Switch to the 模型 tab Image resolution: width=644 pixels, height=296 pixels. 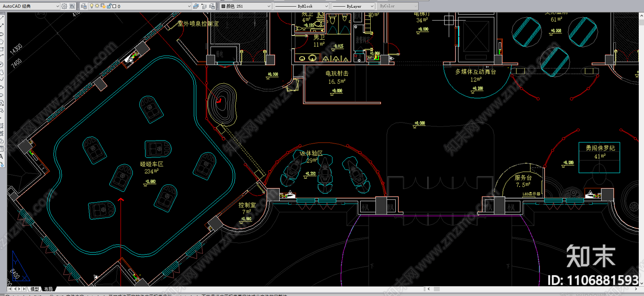tap(35, 289)
